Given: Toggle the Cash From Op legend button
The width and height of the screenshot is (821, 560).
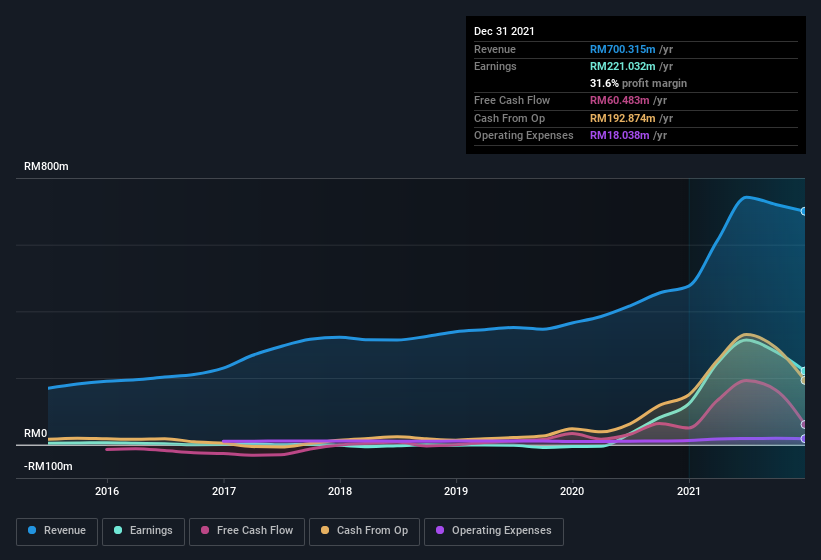Looking at the screenshot, I should pyautogui.click(x=364, y=531).
